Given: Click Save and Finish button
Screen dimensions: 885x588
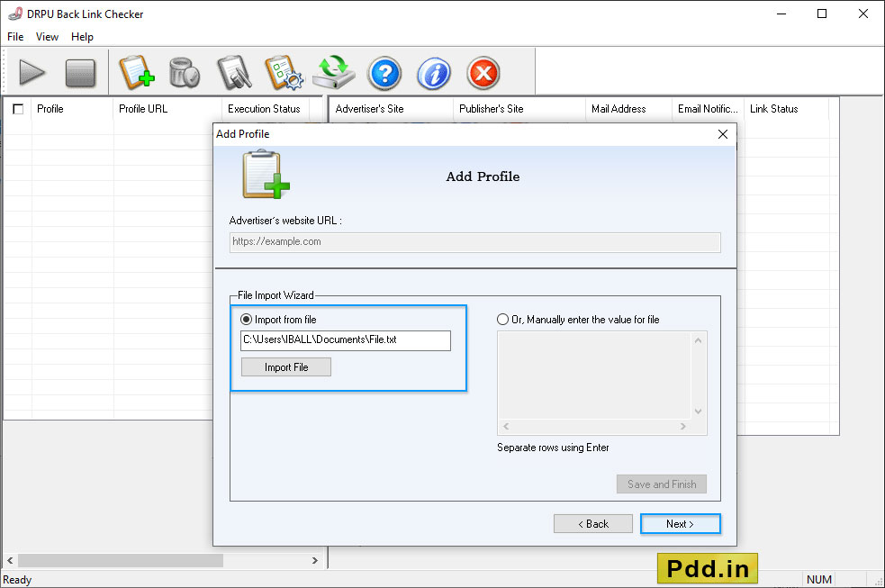Looking at the screenshot, I should pyautogui.click(x=662, y=484).
